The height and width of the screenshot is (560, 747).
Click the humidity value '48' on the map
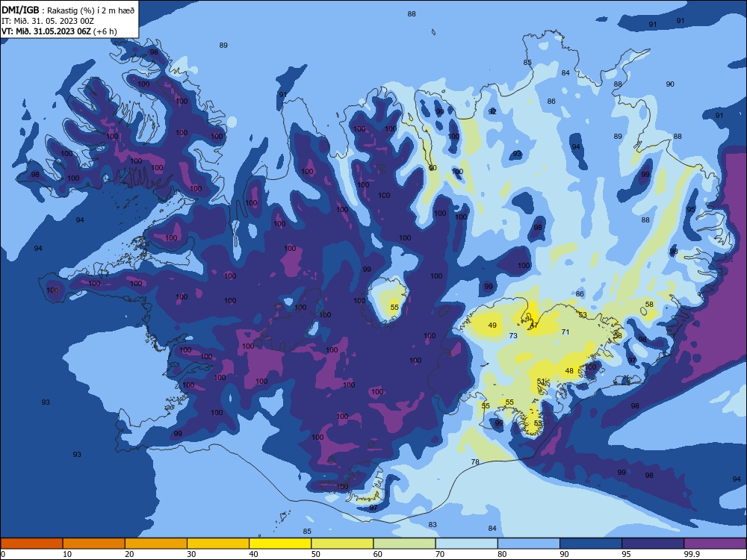pyautogui.click(x=569, y=371)
